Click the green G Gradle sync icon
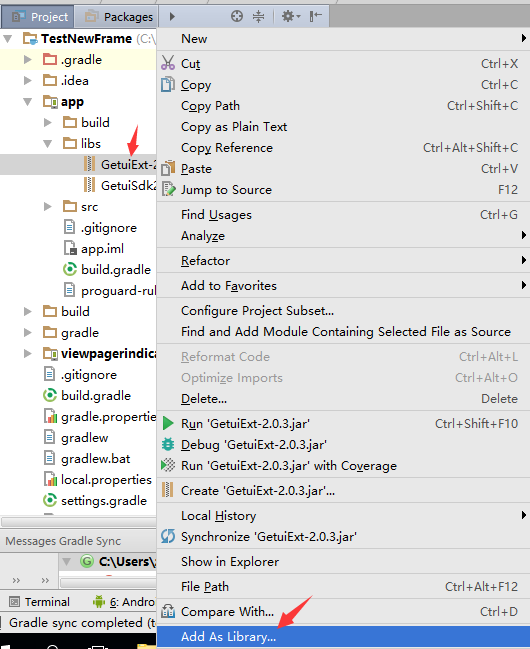 coord(87,561)
